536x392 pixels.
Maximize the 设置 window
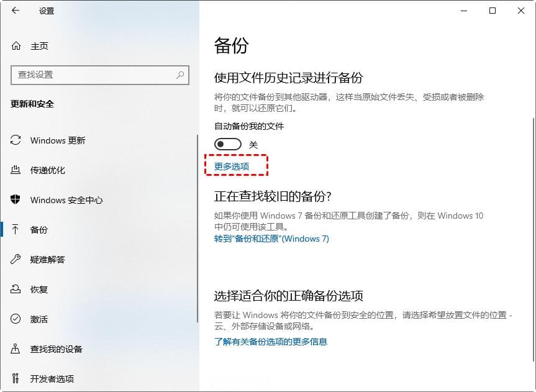click(493, 11)
